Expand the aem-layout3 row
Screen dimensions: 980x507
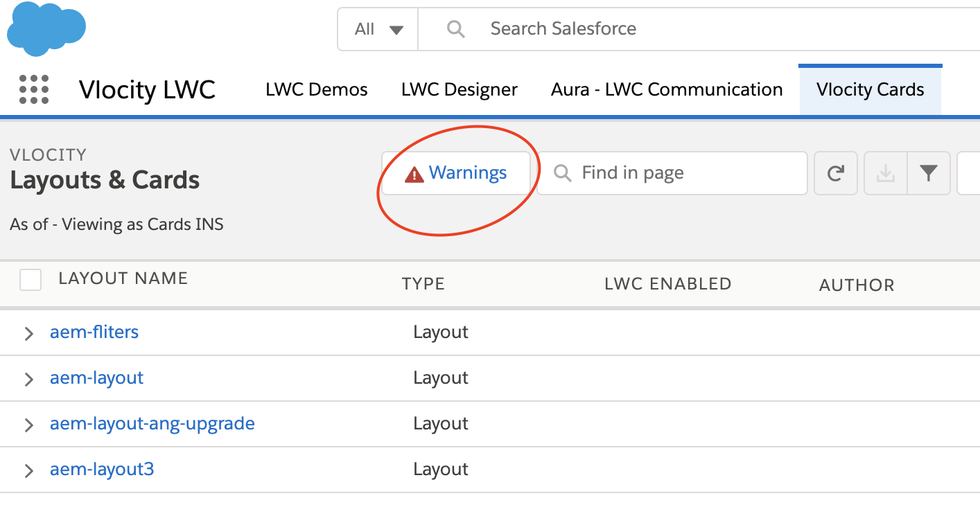(x=28, y=471)
